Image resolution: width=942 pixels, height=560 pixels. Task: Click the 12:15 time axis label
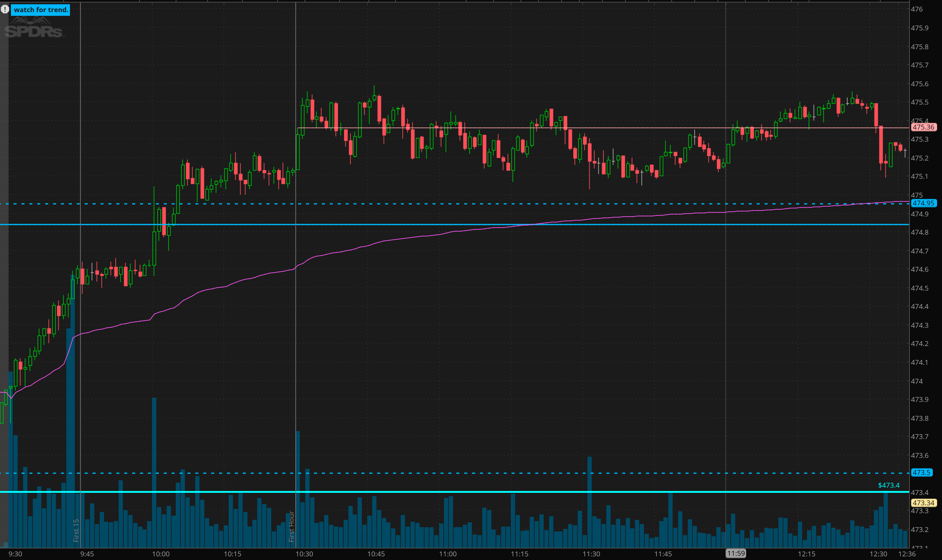(806, 554)
